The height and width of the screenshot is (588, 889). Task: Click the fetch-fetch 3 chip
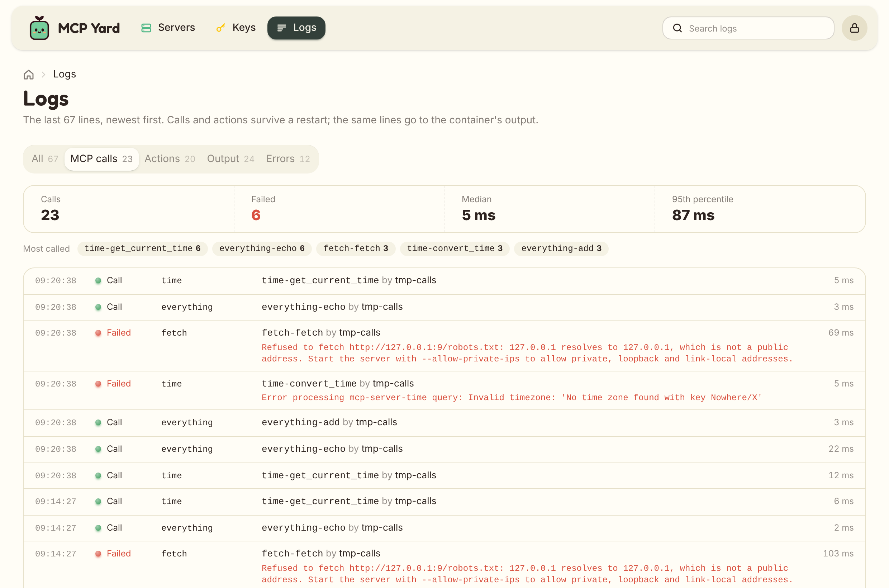(356, 248)
